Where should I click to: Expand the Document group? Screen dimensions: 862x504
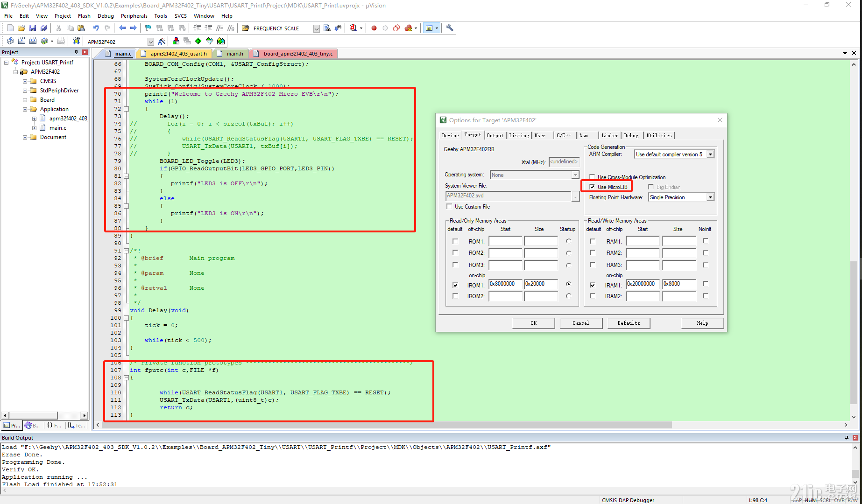[25, 137]
